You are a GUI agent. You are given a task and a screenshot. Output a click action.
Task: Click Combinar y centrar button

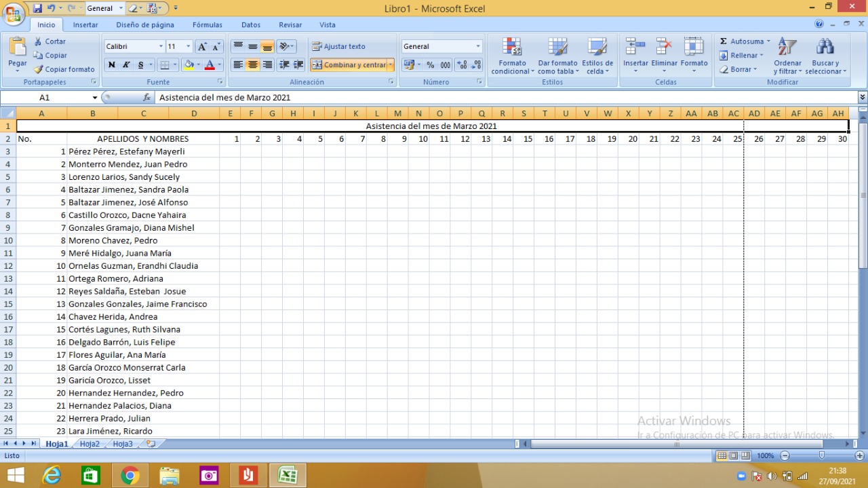(349, 65)
